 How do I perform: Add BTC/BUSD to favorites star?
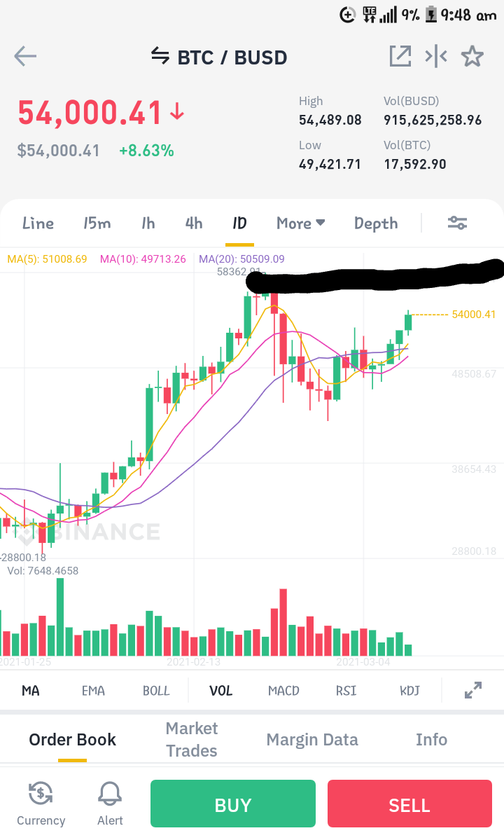pos(472,56)
